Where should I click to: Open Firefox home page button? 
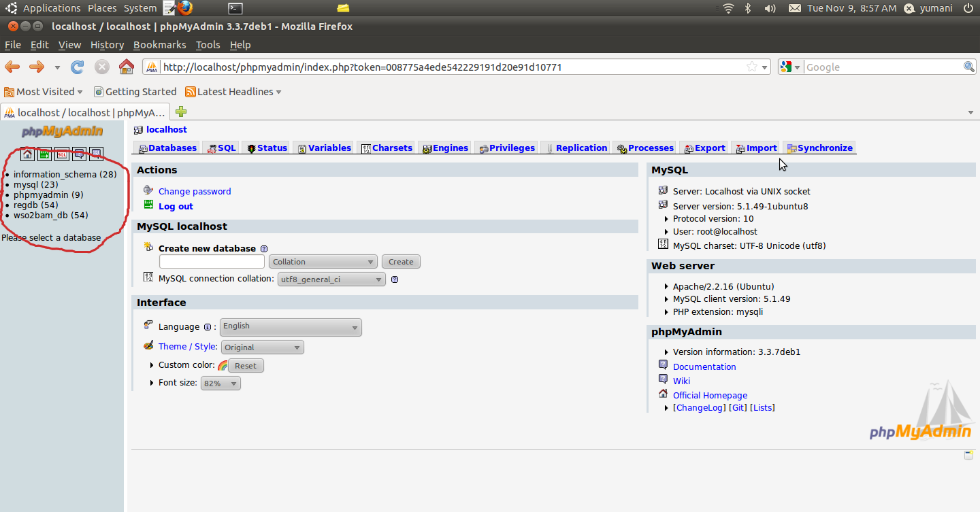tap(126, 67)
